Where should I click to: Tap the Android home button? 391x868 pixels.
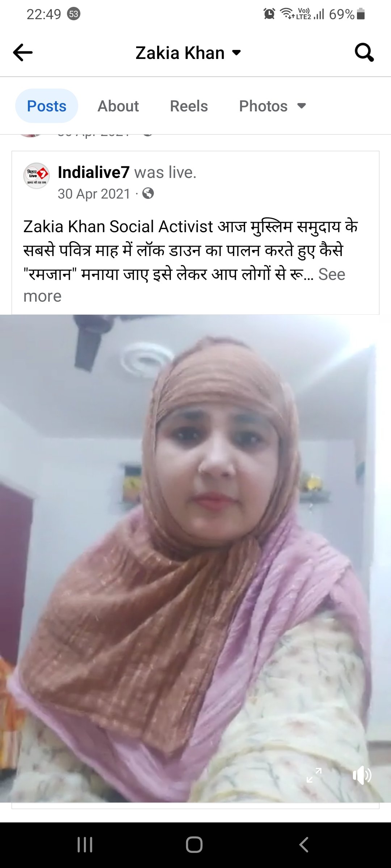click(x=194, y=845)
